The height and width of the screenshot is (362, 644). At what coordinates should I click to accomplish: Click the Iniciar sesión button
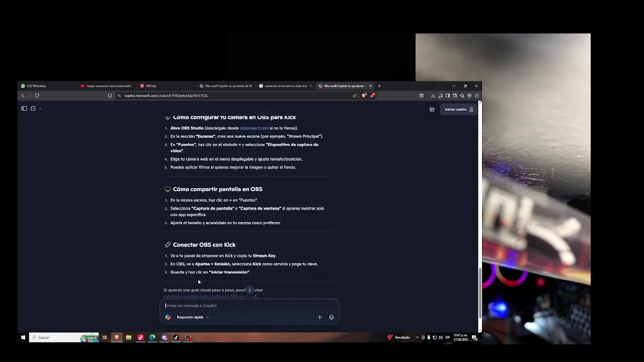pos(459,109)
